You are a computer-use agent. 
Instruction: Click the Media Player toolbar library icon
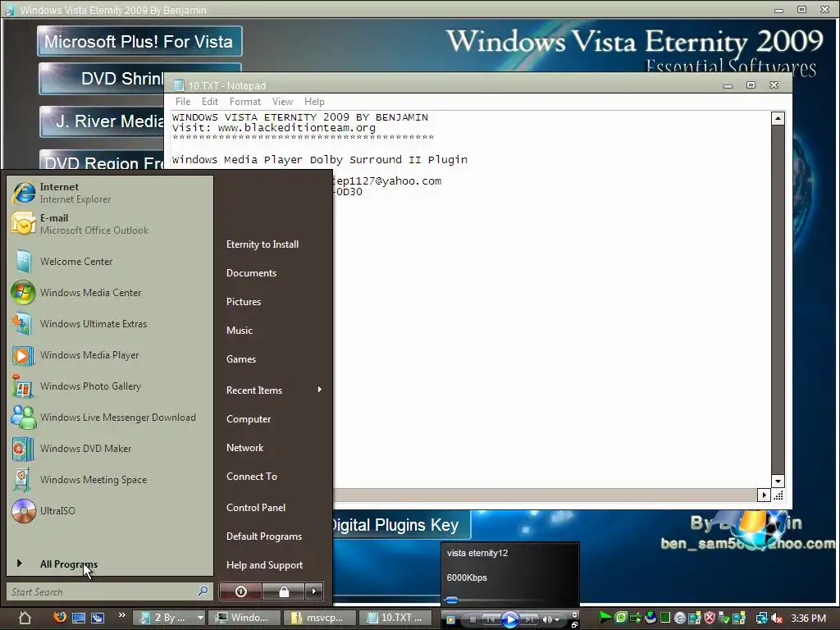click(450, 620)
